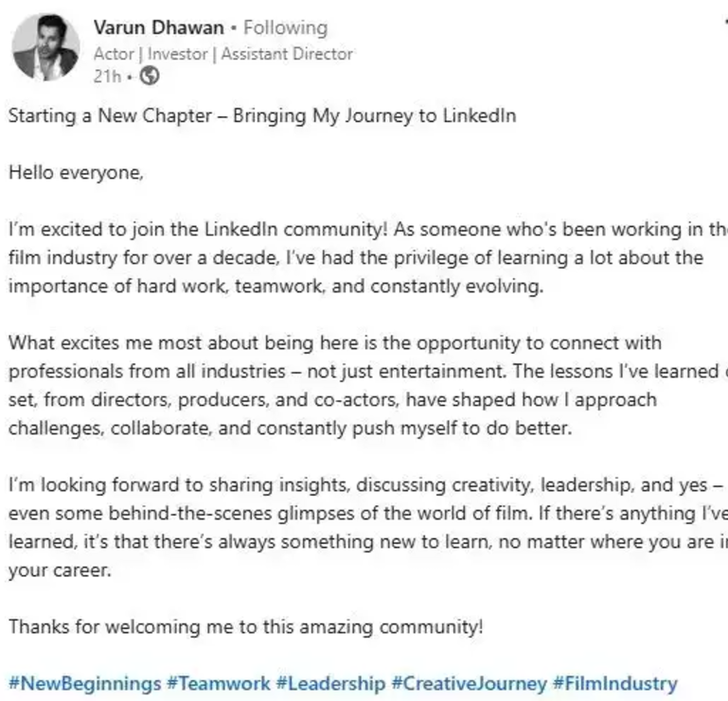Visit the #FilmIndustry hashtag page
The width and height of the screenshot is (728, 701).
(615, 683)
